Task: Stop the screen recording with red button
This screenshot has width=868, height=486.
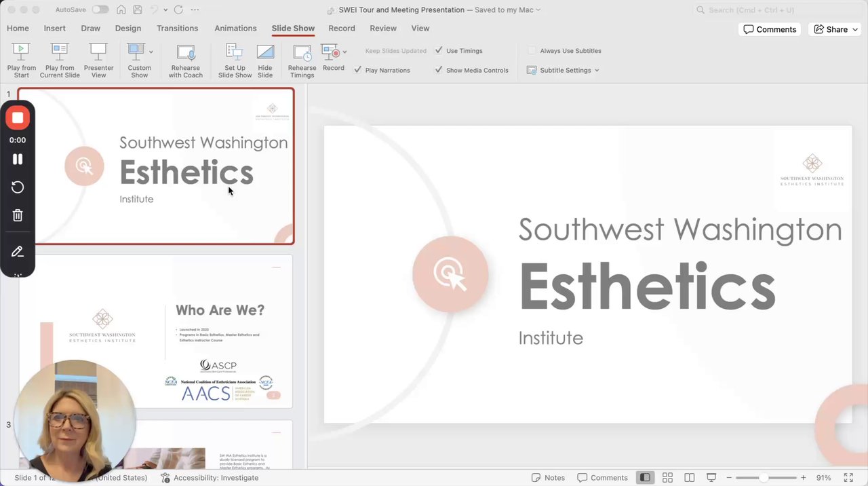Action: (x=18, y=117)
